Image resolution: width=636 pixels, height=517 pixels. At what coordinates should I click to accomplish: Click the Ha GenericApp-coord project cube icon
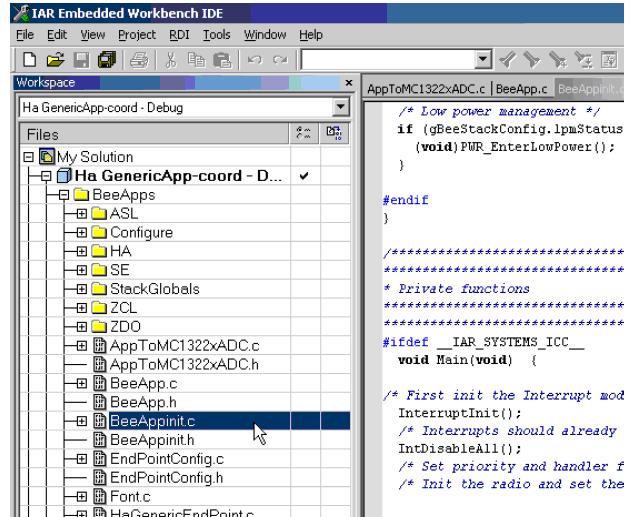(x=64, y=176)
